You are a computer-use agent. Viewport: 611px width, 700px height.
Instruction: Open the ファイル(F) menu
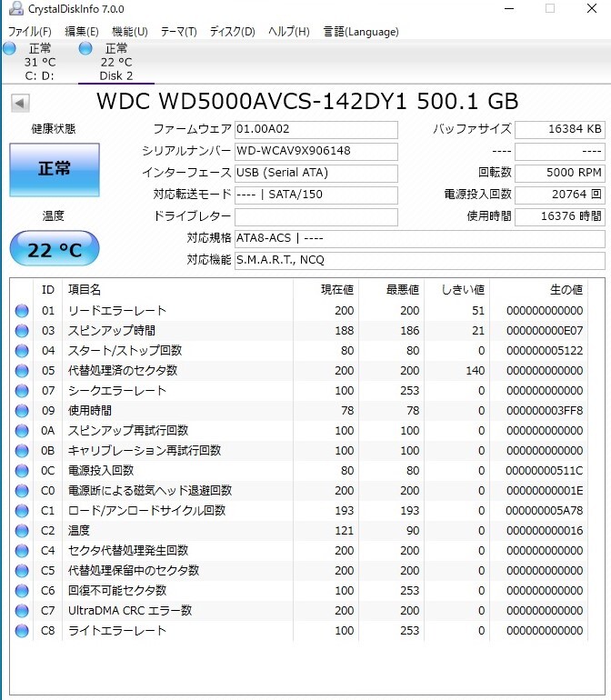point(30,32)
